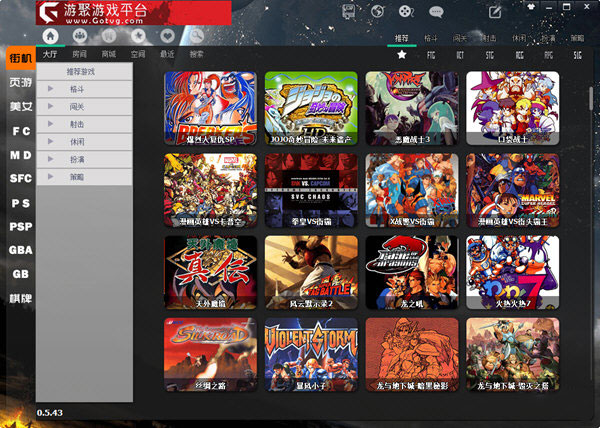Expand the 格斗 category in the tree
The width and height of the screenshot is (600, 428).
click(x=51, y=89)
